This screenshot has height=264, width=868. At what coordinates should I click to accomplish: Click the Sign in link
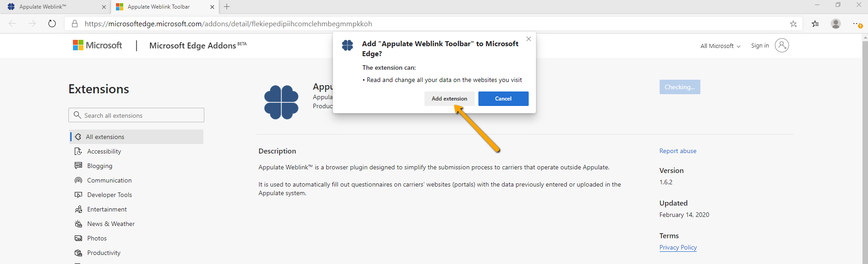tap(760, 45)
